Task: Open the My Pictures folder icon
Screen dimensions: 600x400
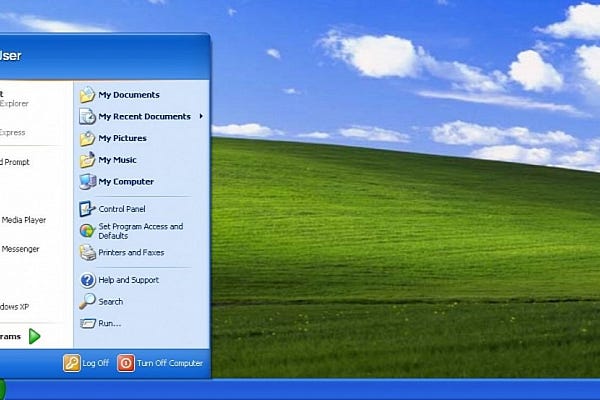Action: point(87,138)
